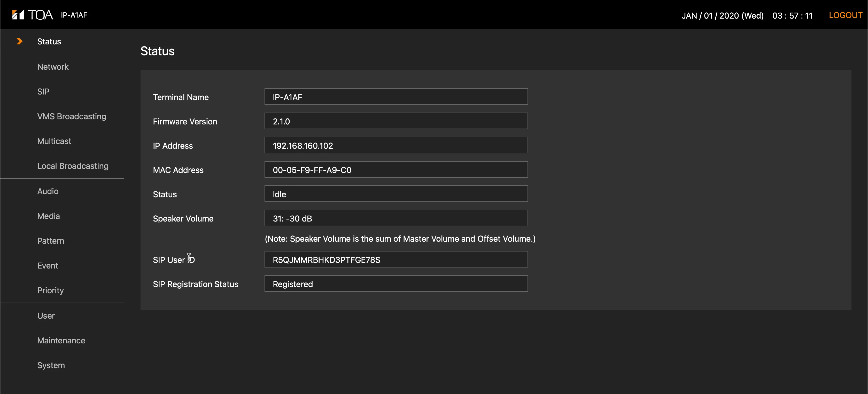Open VMS Broadcasting settings
Viewport: 868px width, 394px height.
(x=72, y=116)
